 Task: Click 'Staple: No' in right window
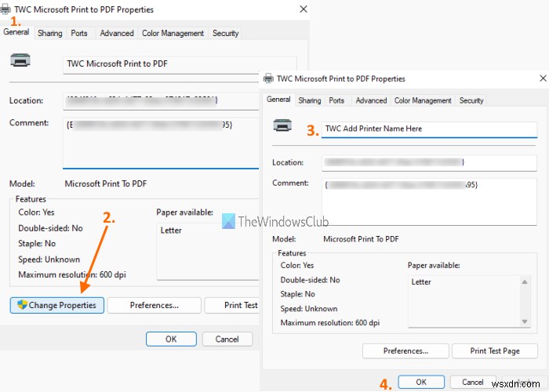click(297, 294)
